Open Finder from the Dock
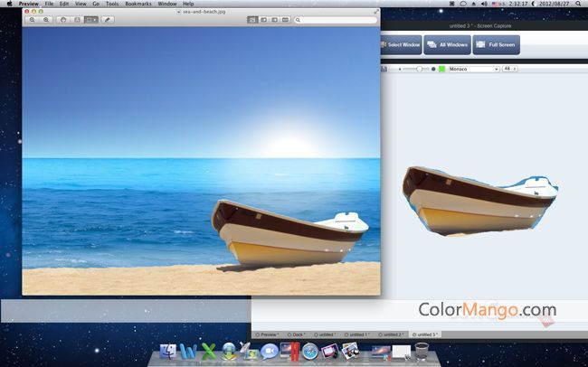 [167, 352]
